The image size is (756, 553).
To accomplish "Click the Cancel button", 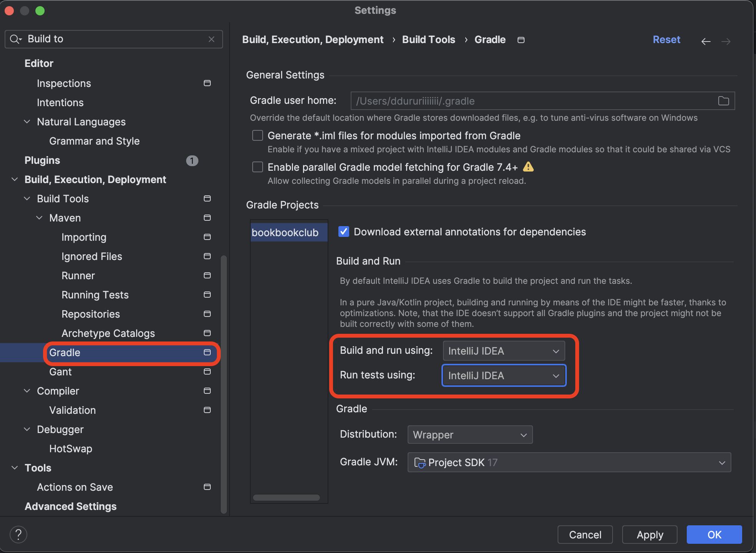I will (585, 535).
